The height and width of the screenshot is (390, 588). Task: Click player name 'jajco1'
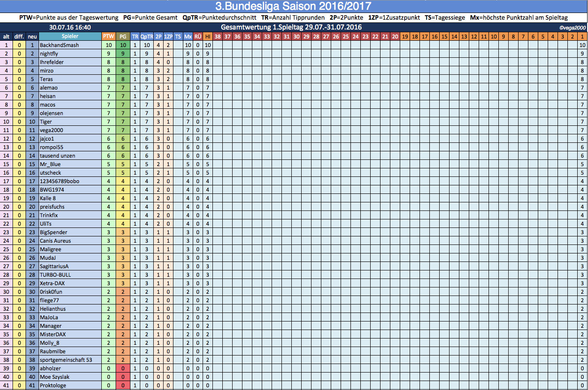pyautogui.click(x=47, y=139)
